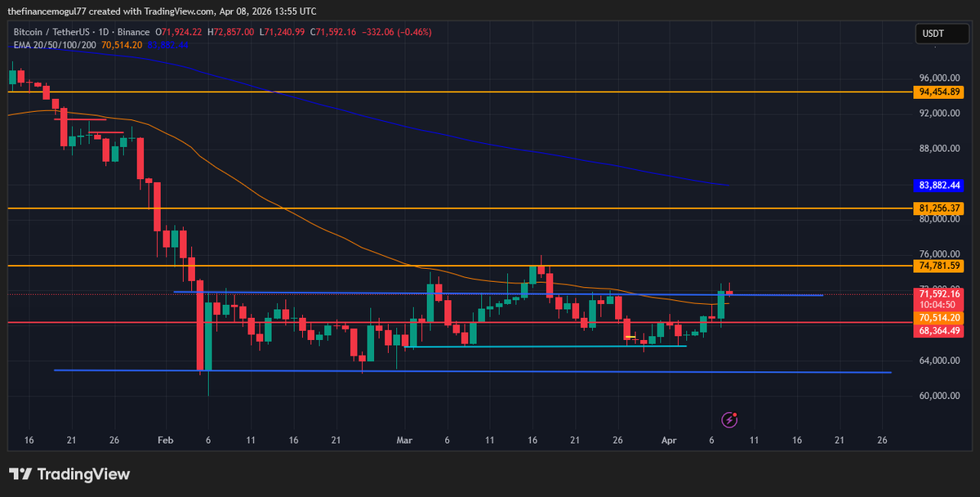Image resolution: width=980 pixels, height=497 pixels.
Task: Click the blue 83,882.44 price axis tag
Action: point(939,185)
